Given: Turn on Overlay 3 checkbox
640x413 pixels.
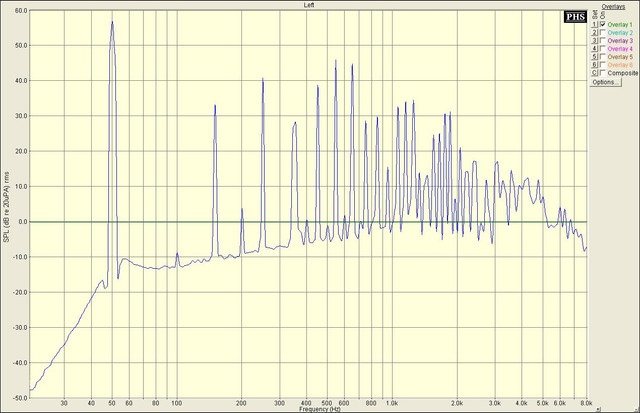Looking at the screenshot, I should [602, 41].
